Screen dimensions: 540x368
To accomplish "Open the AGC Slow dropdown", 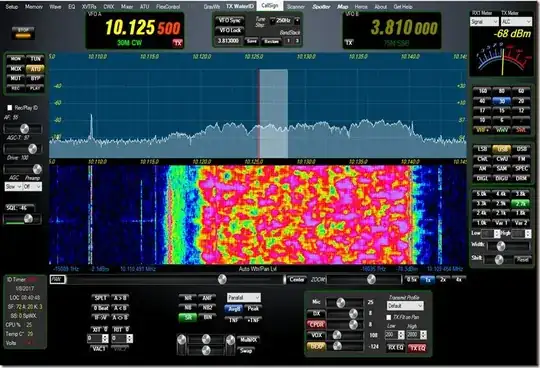I will click(13, 187).
